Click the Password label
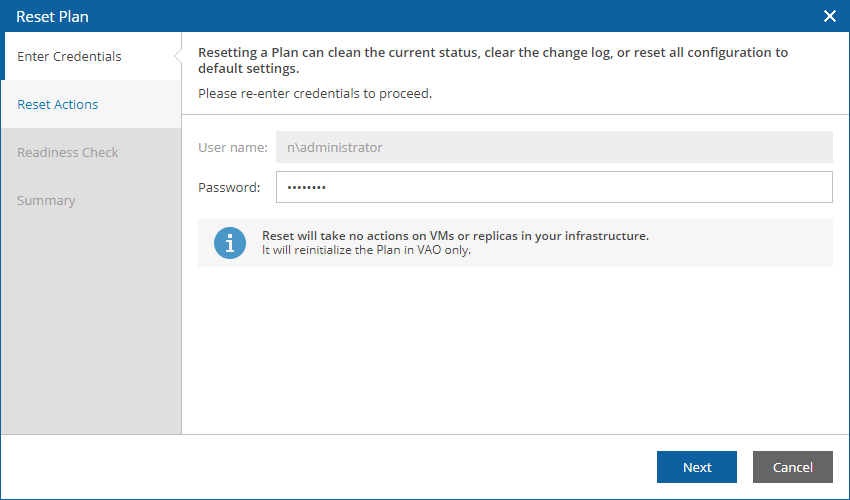The image size is (850, 500). [229, 188]
